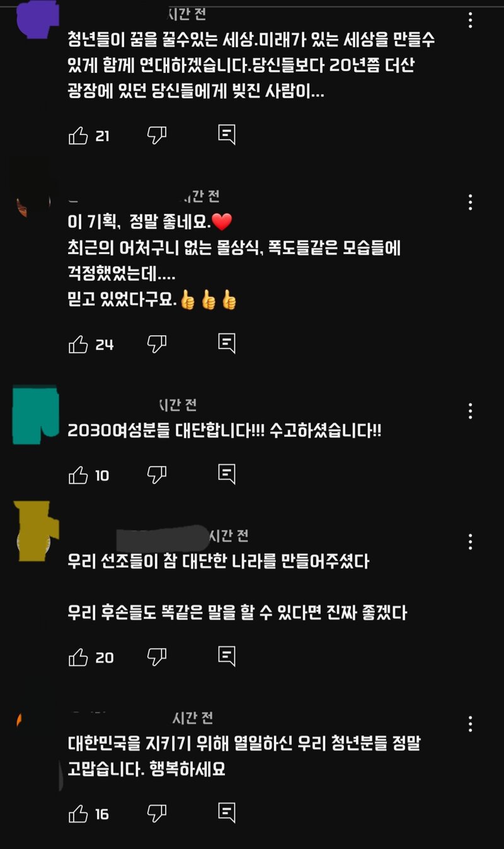This screenshot has width=504, height=849.
Task: Dislike the comment with 20 likes
Action: 156,657
